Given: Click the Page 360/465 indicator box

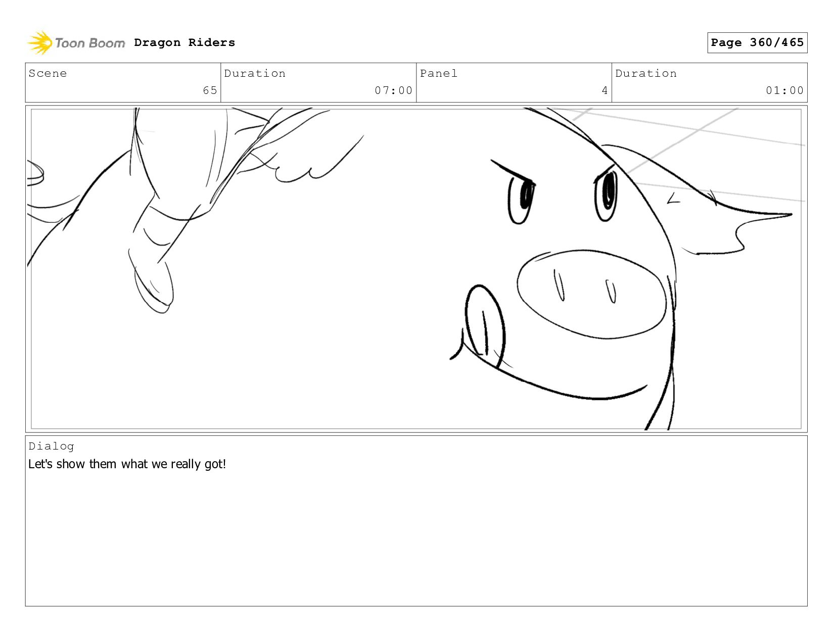Looking at the screenshot, I should click(757, 42).
